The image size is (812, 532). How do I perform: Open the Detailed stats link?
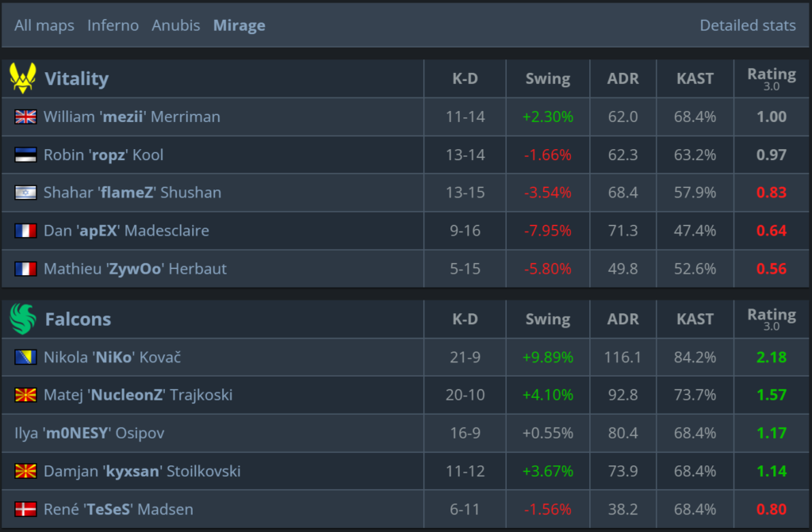pyautogui.click(x=747, y=25)
